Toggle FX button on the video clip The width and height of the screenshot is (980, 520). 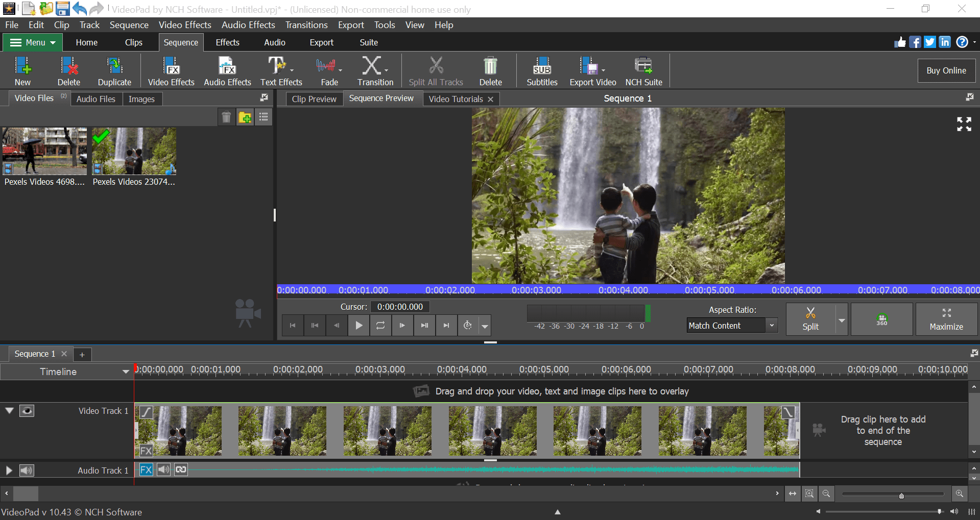tap(146, 451)
